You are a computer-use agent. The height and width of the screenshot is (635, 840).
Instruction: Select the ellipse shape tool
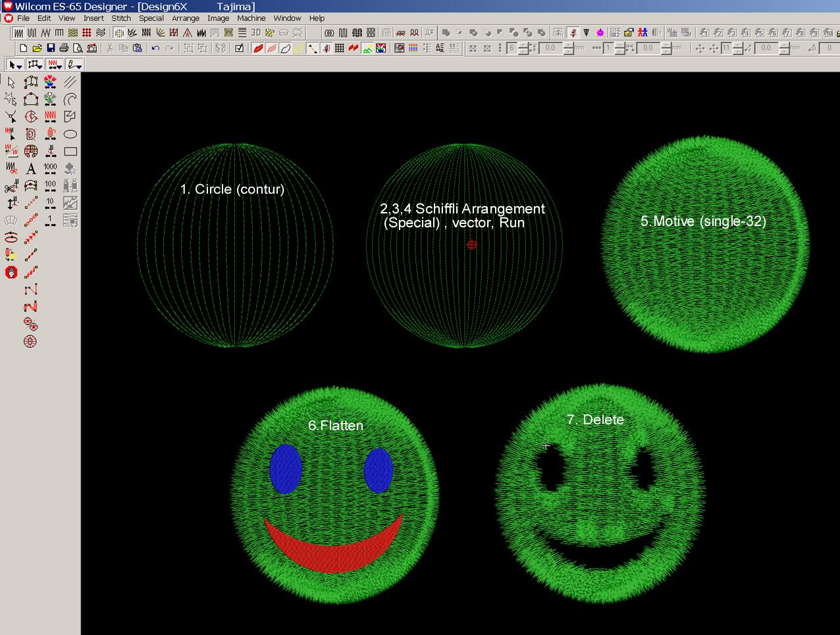point(70,134)
